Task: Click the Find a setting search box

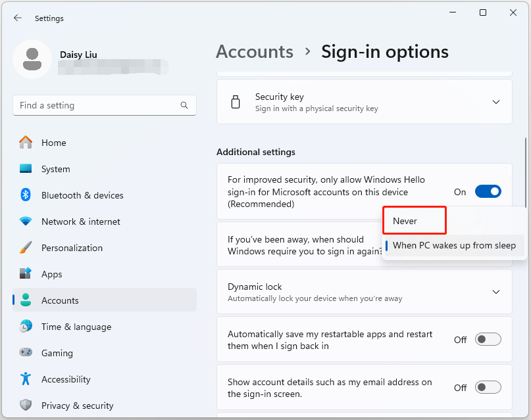Action: tap(105, 105)
